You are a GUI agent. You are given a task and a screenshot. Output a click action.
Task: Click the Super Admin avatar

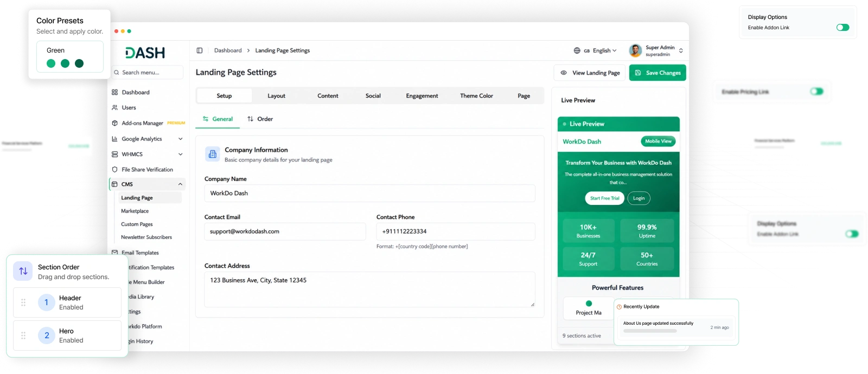click(x=635, y=50)
